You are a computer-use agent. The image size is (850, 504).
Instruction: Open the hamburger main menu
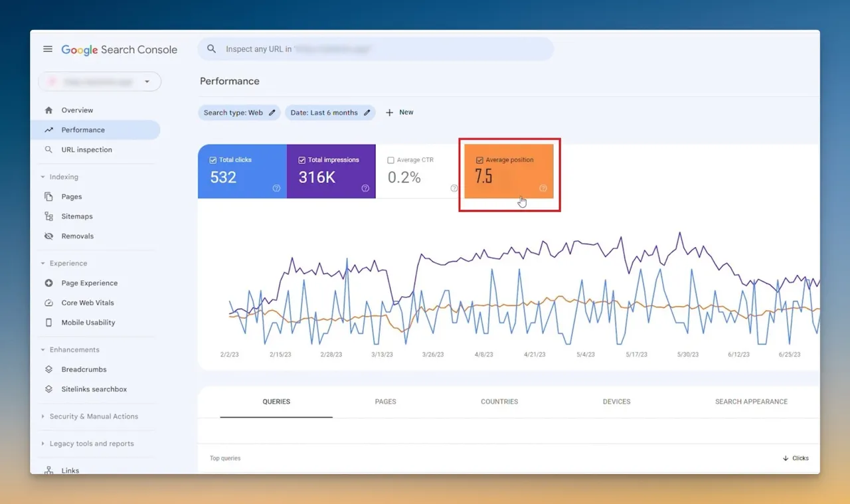point(48,49)
